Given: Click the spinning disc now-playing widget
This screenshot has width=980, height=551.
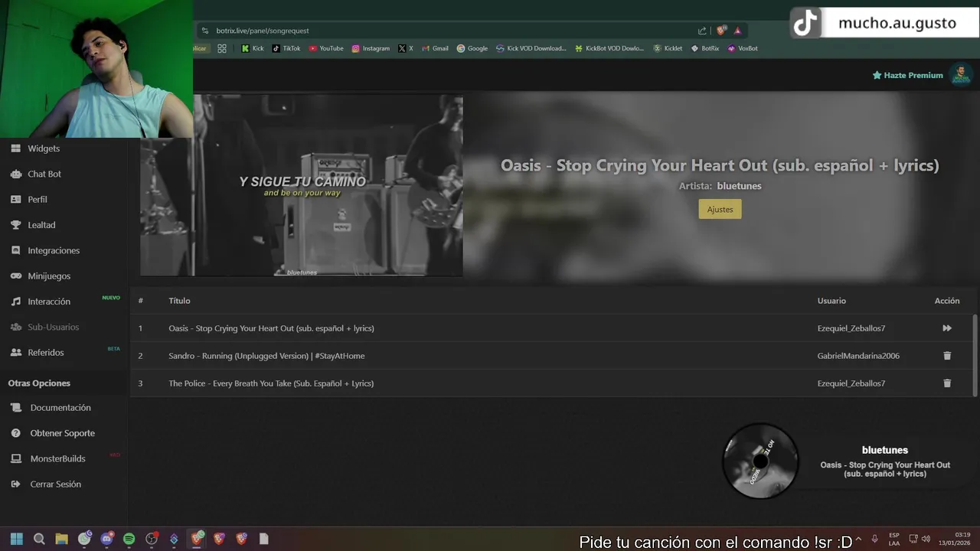Looking at the screenshot, I should (x=760, y=461).
